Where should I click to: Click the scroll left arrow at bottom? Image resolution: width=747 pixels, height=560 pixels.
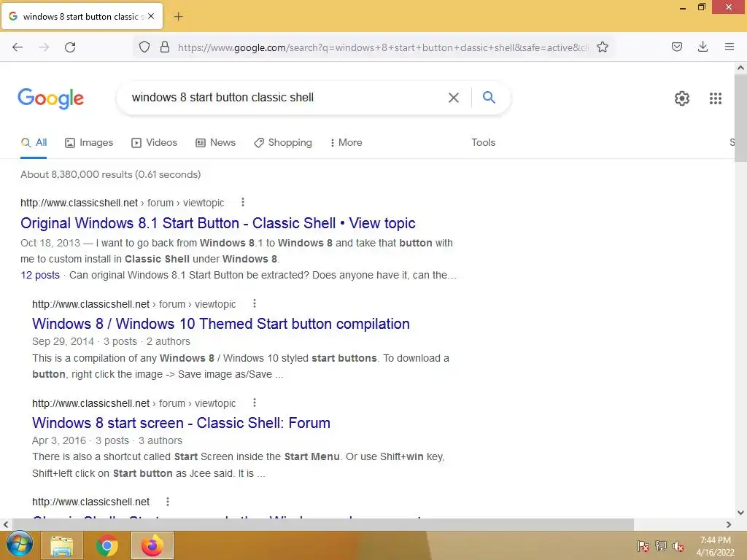click(x=5, y=524)
